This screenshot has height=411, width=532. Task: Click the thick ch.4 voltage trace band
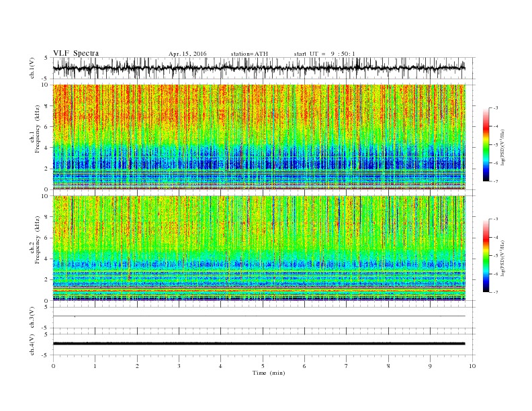[259, 344]
